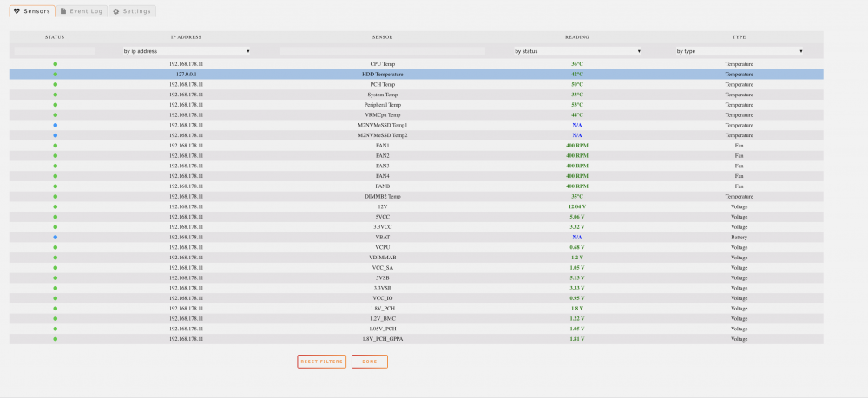Click the TYPE column header
This screenshot has width=868, height=398.
[739, 37]
